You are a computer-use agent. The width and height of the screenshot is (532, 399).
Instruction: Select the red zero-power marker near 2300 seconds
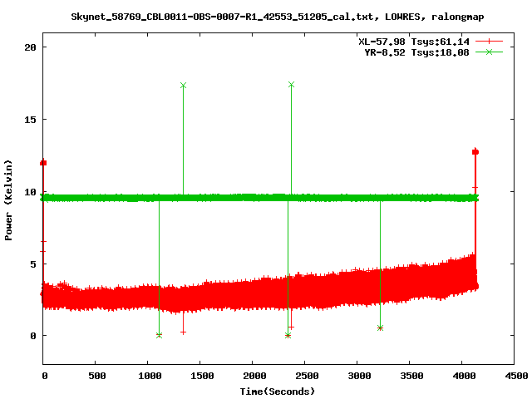point(288,335)
